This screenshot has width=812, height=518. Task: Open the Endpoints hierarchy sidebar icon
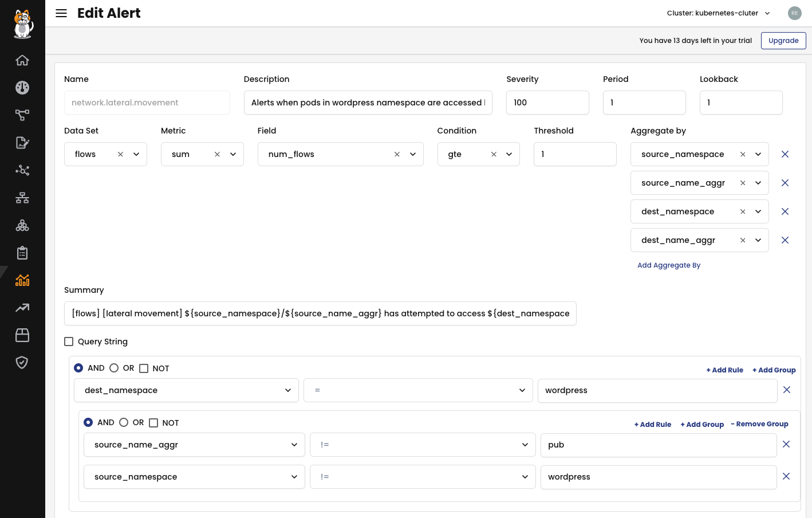coord(22,198)
